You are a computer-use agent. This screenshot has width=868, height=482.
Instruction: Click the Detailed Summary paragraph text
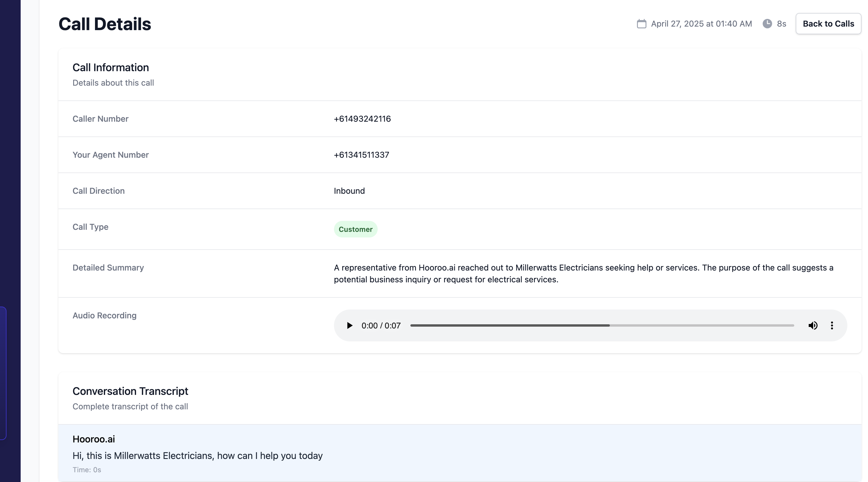click(584, 273)
